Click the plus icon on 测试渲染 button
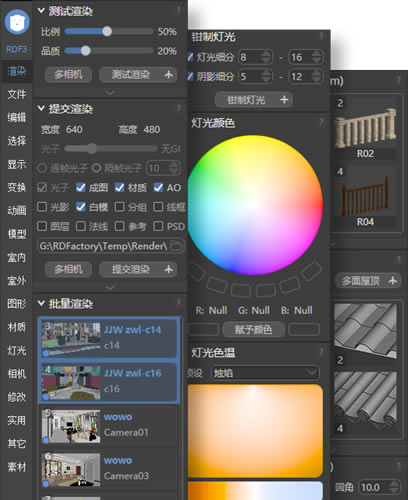 click(168, 74)
